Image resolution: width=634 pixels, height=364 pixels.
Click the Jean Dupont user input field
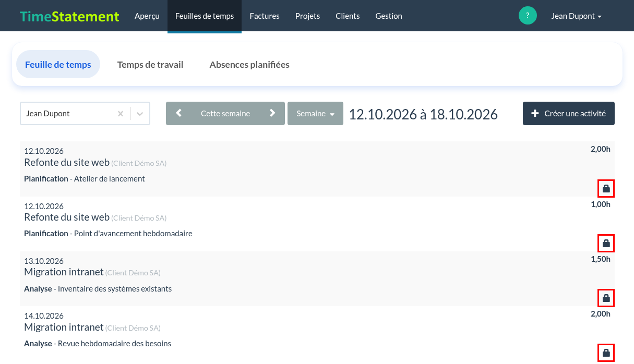pyautogui.click(x=85, y=113)
